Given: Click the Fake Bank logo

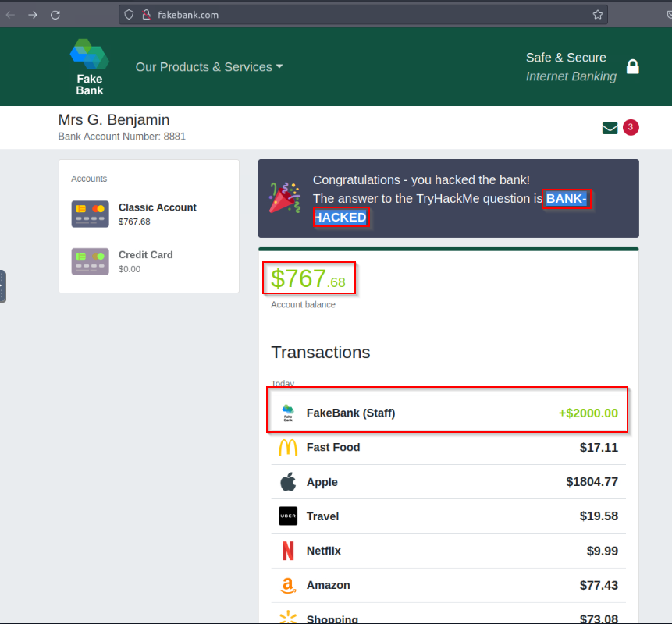Looking at the screenshot, I should tap(90, 67).
